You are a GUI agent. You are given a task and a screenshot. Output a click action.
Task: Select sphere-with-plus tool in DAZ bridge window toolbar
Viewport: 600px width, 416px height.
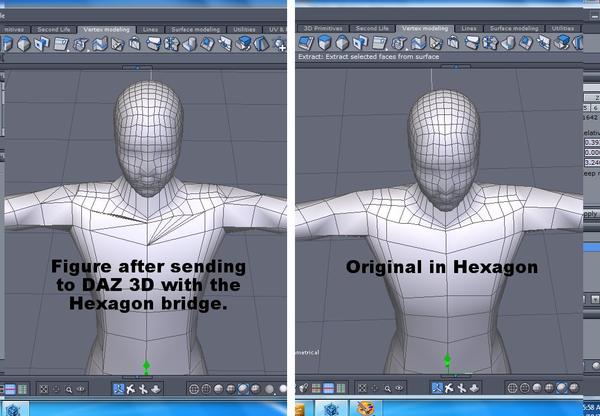coord(280,44)
